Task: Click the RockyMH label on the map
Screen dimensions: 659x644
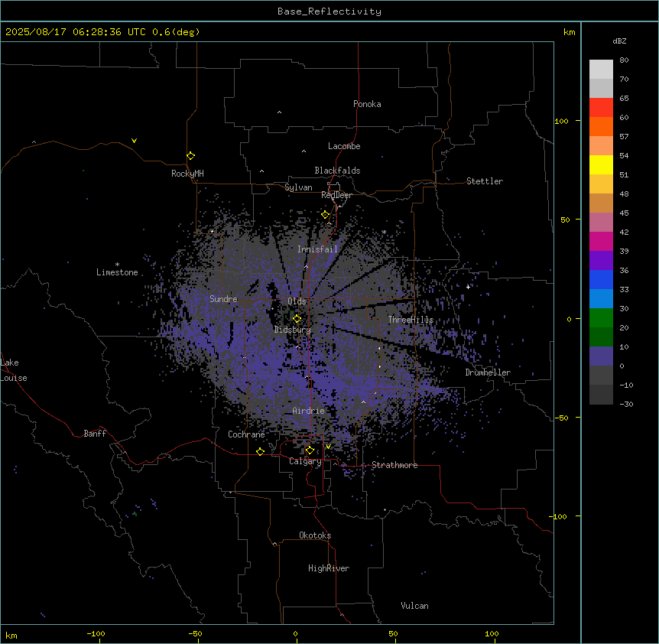Action: tap(187, 174)
